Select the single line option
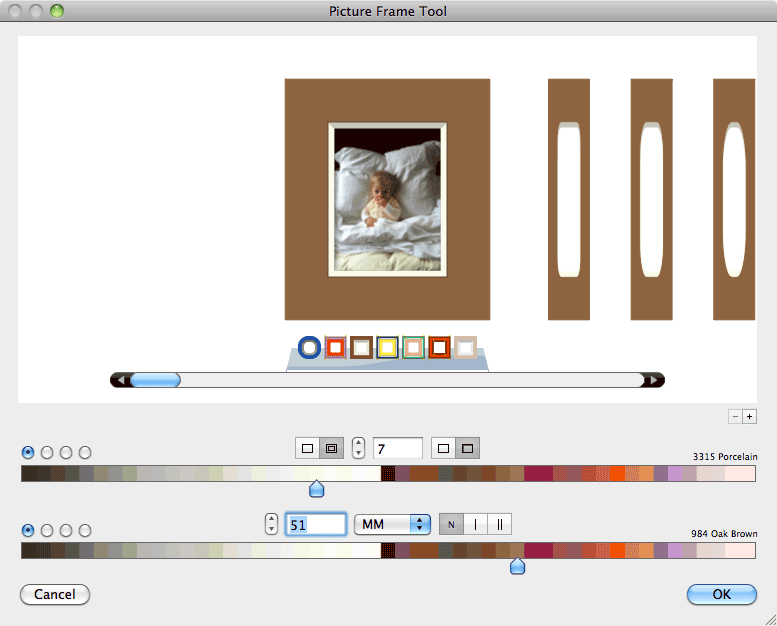Viewport: 777px width, 626px height. click(x=476, y=524)
